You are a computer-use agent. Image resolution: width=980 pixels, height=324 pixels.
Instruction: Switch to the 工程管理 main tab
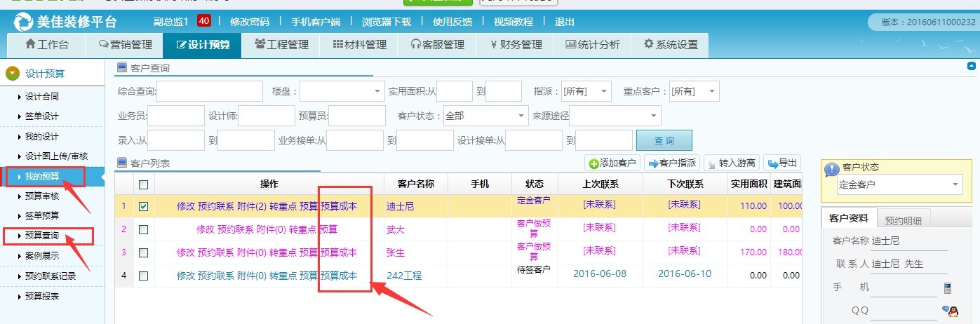tap(281, 45)
